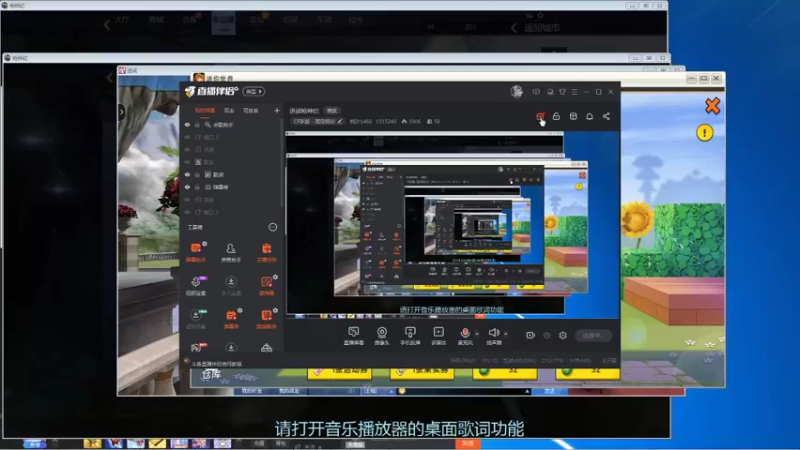The image size is (800, 450).
Task: Add a phone screen-cast source
Action: 410,336
